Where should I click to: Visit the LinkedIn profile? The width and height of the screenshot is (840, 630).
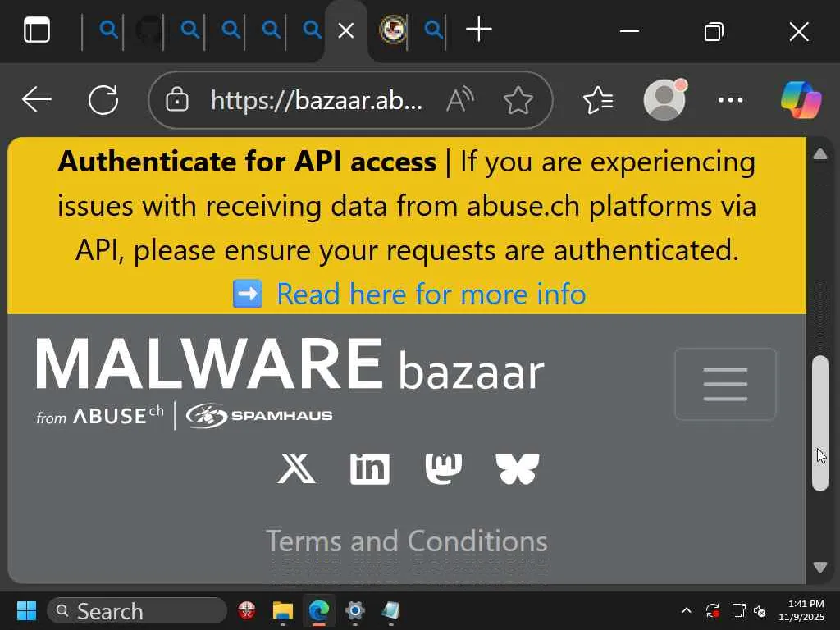coord(370,468)
